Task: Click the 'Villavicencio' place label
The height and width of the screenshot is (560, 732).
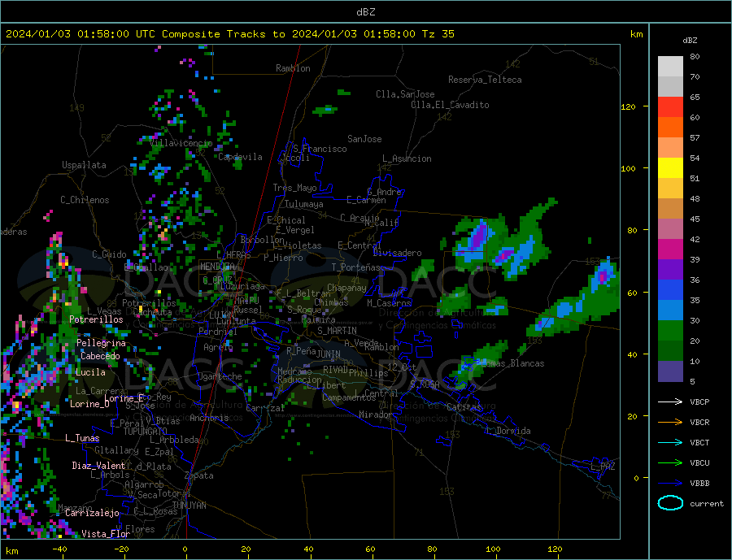Action: click(x=181, y=143)
